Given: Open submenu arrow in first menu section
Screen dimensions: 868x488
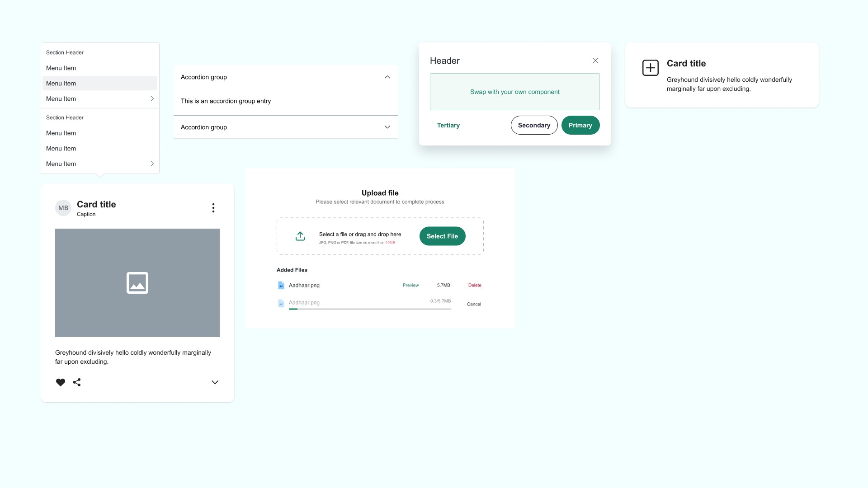Looking at the screenshot, I should click(x=152, y=99).
